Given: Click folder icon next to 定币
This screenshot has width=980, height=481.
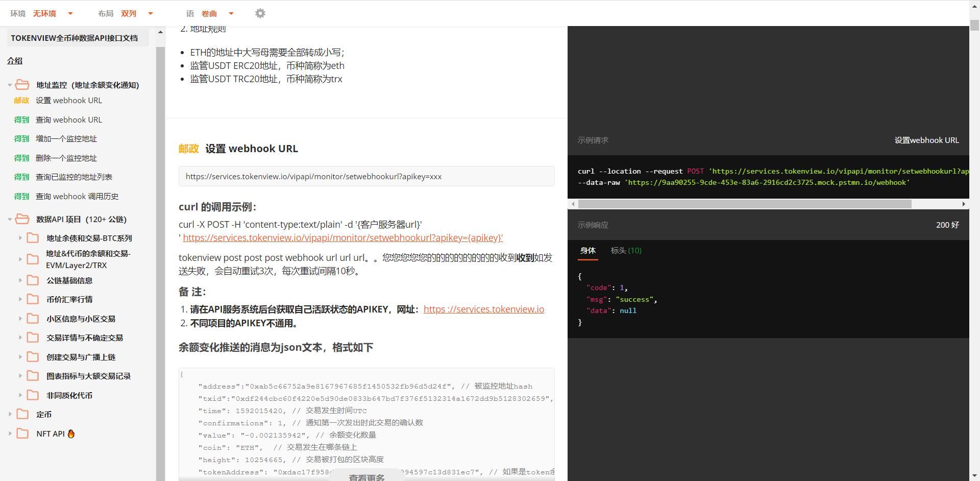Looking at the screenshot, I should tap(22, 414).
